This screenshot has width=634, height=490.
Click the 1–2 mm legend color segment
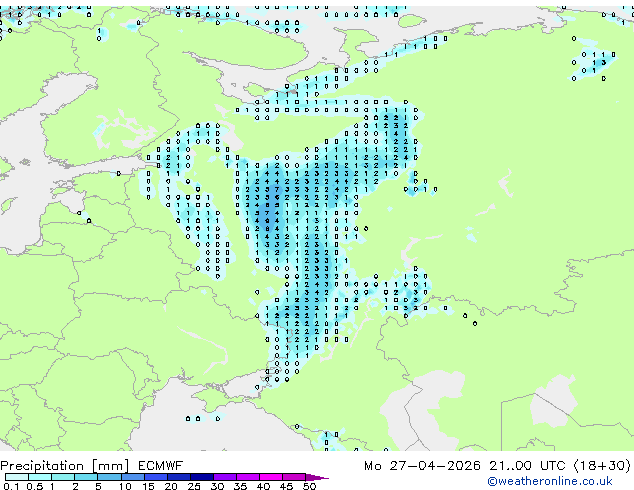tap(63, 477)
